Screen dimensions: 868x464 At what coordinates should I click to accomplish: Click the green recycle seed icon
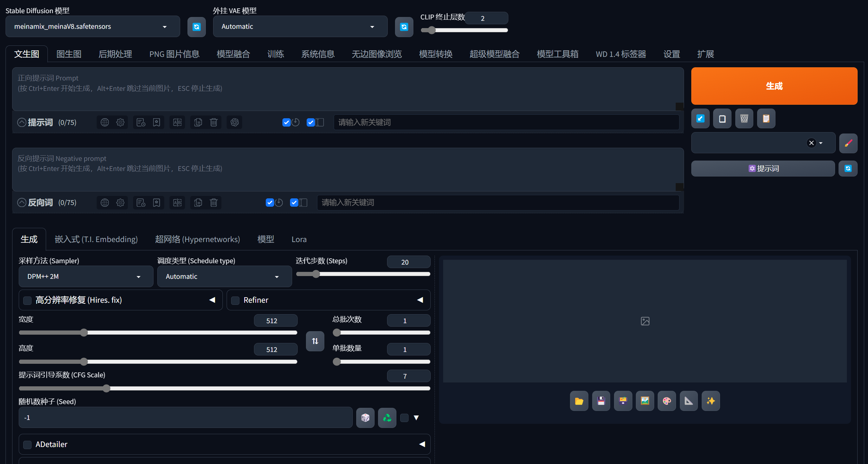[x=387, y=418]
